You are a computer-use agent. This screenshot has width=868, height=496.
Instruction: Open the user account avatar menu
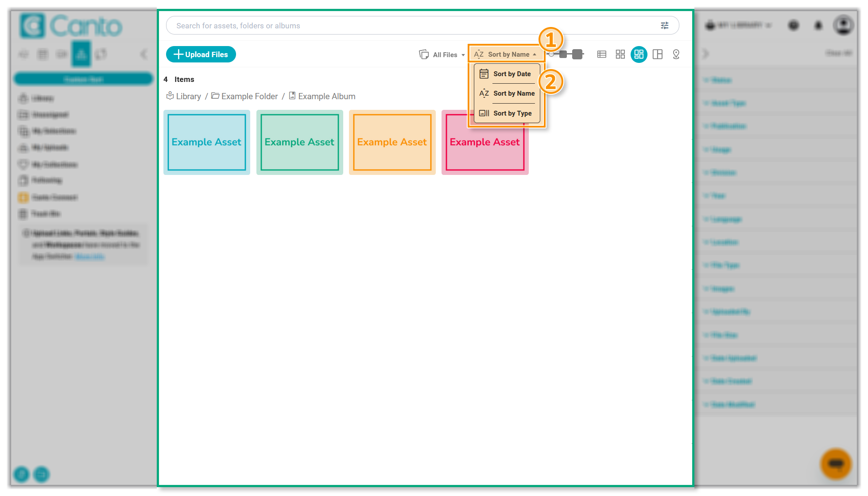pyautogui.click(x=844, y=25)
